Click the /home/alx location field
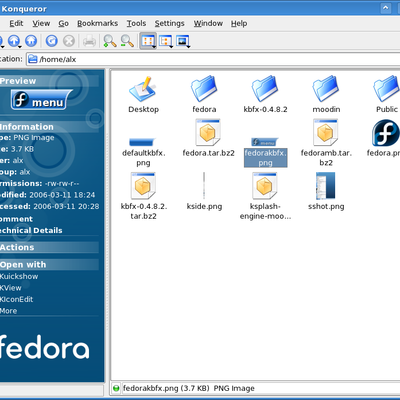The image size is (400, 400). 213,59
